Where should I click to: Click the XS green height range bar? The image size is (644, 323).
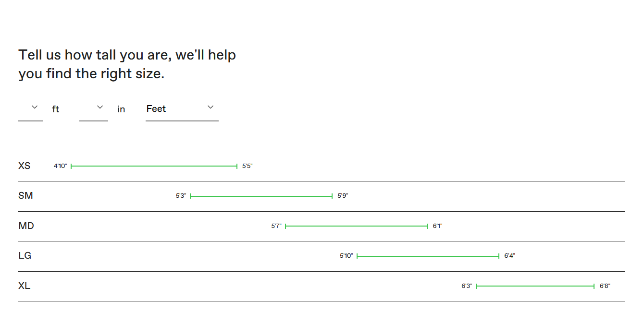tap(154, 166)
